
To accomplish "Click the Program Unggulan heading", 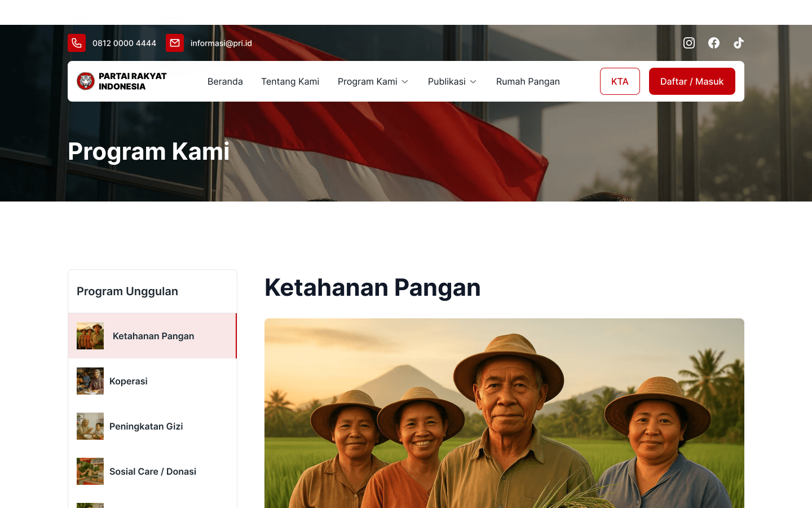I will coord(127,291).
